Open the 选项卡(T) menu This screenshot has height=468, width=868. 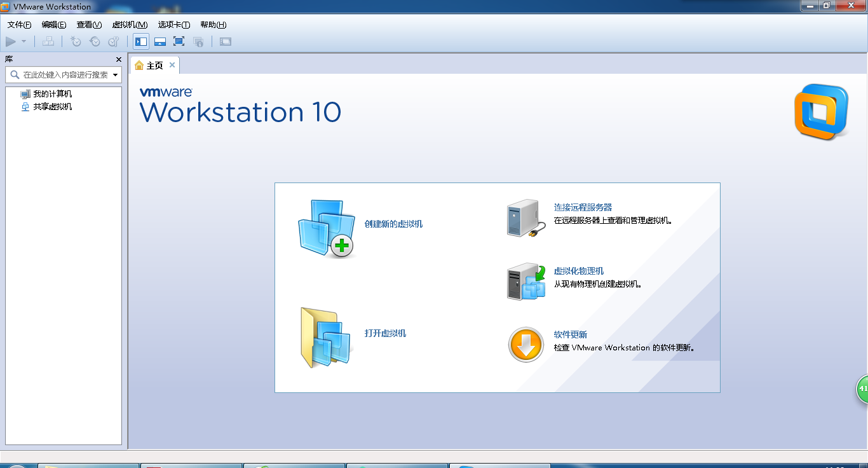[174, 25]
